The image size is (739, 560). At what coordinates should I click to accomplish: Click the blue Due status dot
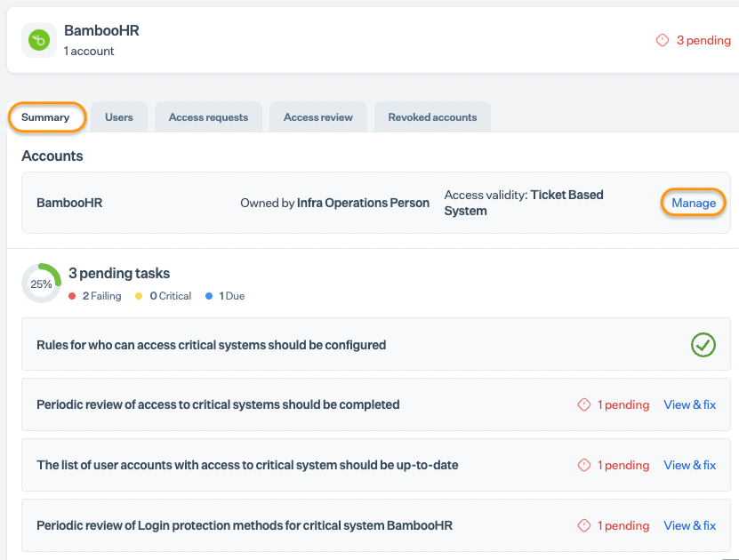pos(209,296)
